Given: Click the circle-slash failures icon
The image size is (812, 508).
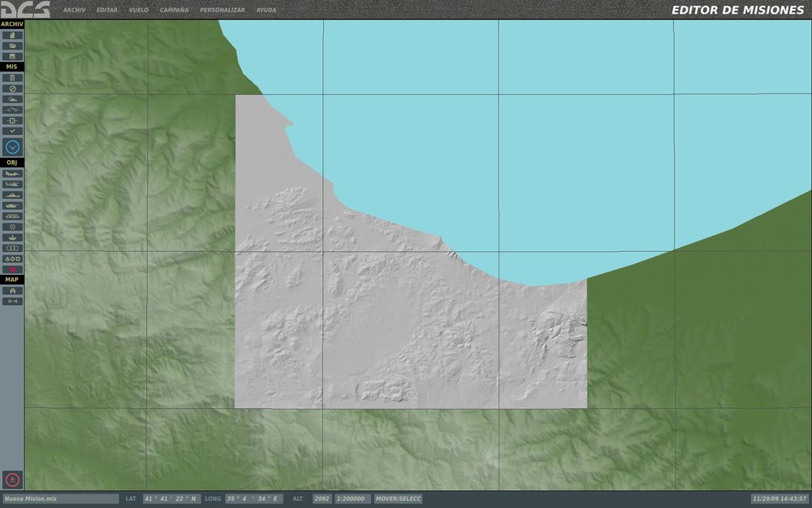Looking at the screenshot, I should pyautogui.click(x=12, y=89).
